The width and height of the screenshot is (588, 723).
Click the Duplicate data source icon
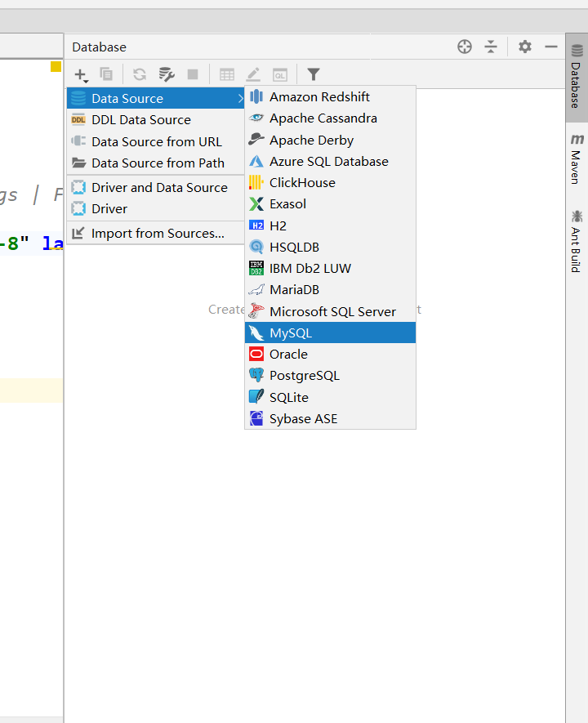click(106, 74)
